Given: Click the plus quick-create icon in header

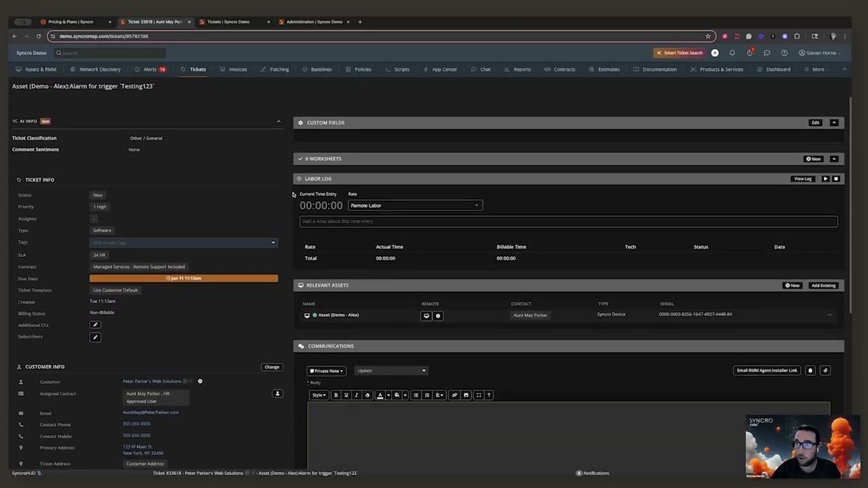Looking at the screenshot, I should pos(715,53).
